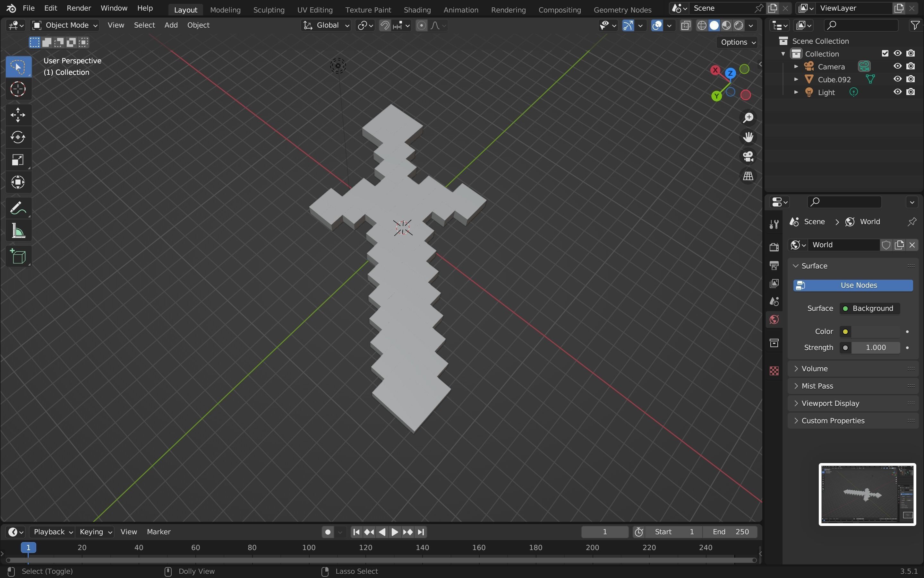
Task: Select the Add Cube tool
Action: tap(18, 257)
